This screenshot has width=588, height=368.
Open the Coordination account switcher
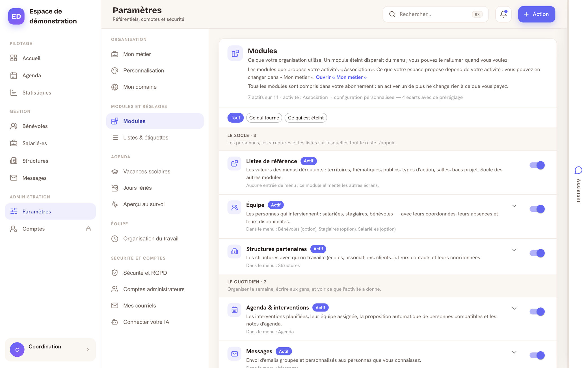(x=50, y=350)
